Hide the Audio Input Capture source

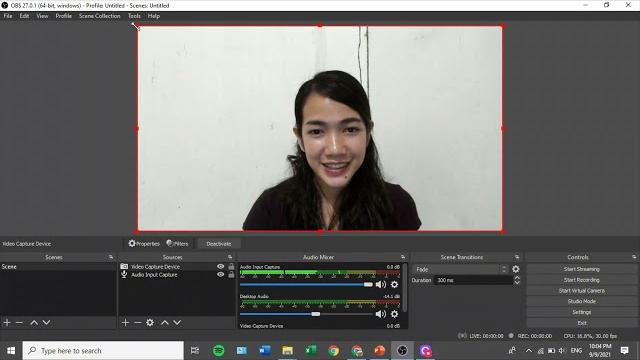[220, 275]
